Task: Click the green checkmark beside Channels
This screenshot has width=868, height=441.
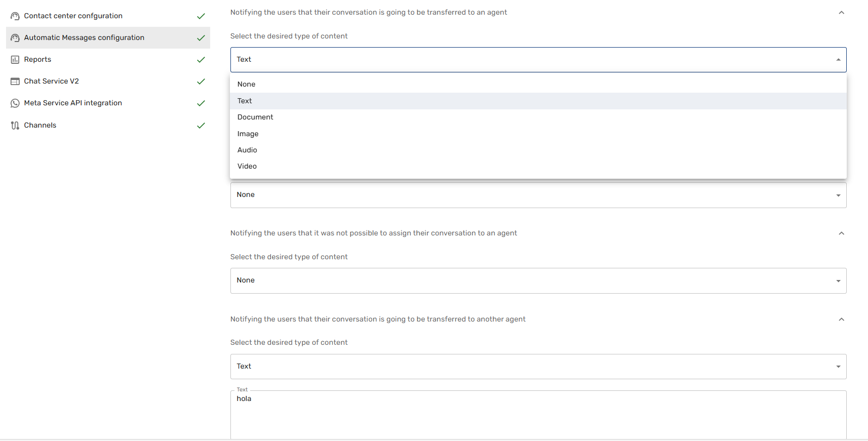Action: [x=201, y=126]
